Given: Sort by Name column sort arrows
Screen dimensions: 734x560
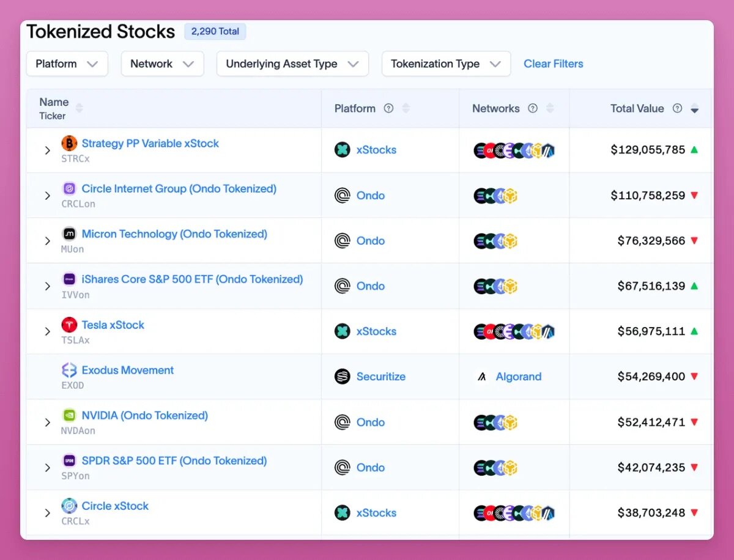Looking at the screenshot, I should pos(79,108).
